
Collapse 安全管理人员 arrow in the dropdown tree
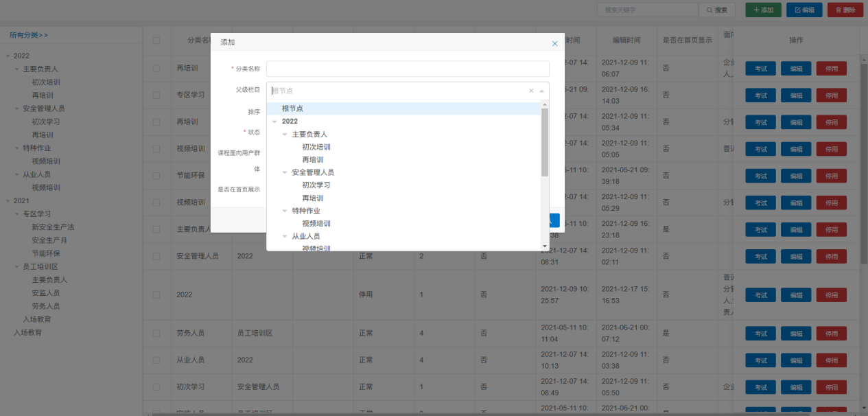point(285,172)
